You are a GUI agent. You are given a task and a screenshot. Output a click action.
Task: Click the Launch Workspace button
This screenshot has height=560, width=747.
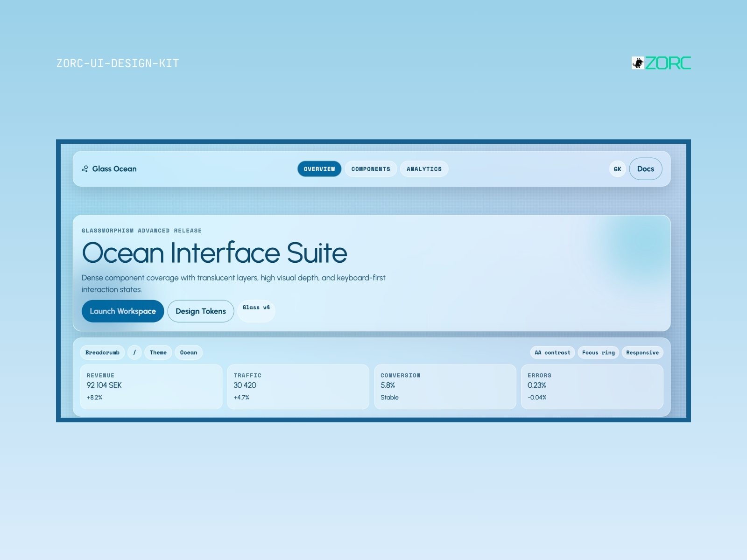coord(123,311)
